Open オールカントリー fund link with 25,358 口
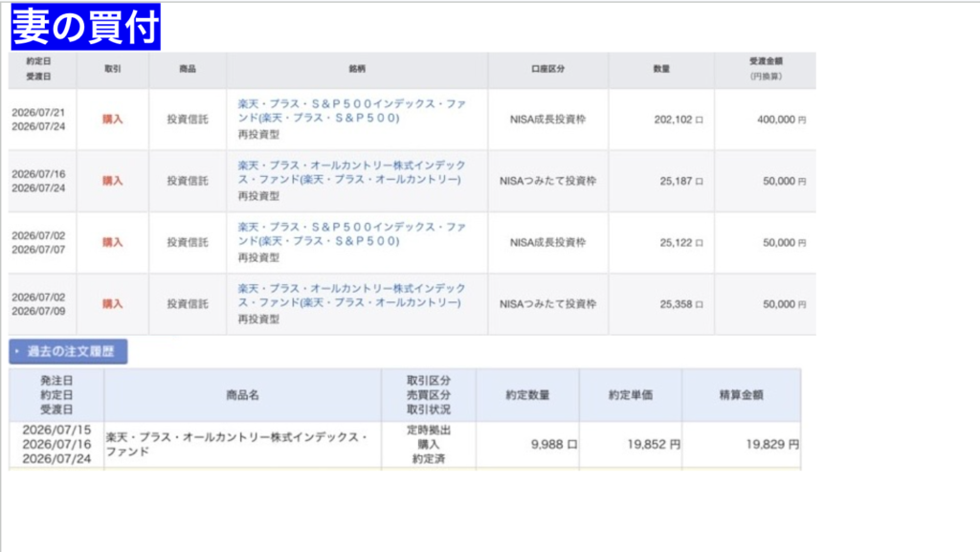 click(x=351, y=296)
